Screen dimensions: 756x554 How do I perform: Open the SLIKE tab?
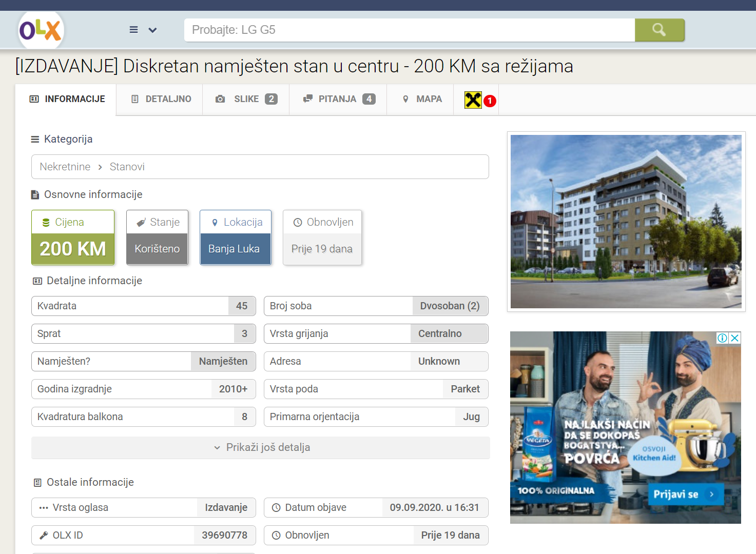click(x=246, y=99)
